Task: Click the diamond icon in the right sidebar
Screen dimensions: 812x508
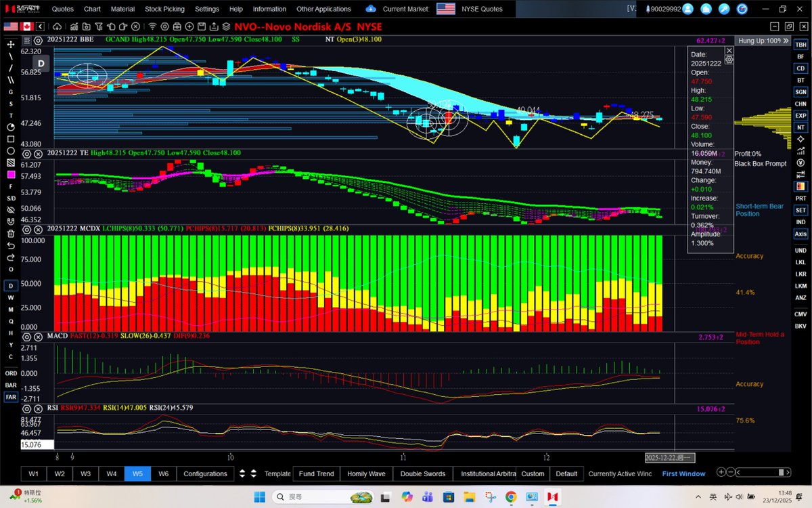Action: [800, 139]
